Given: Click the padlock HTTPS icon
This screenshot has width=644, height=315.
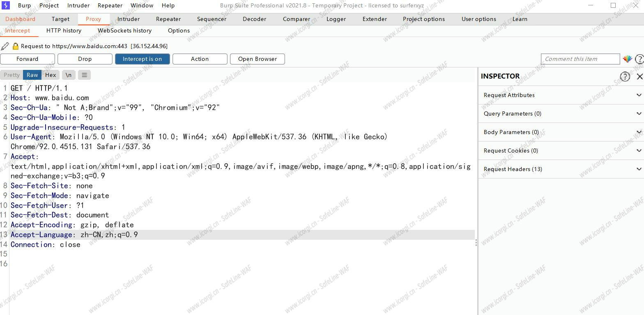Looking at the screenshot, I should tap(16, 46).
